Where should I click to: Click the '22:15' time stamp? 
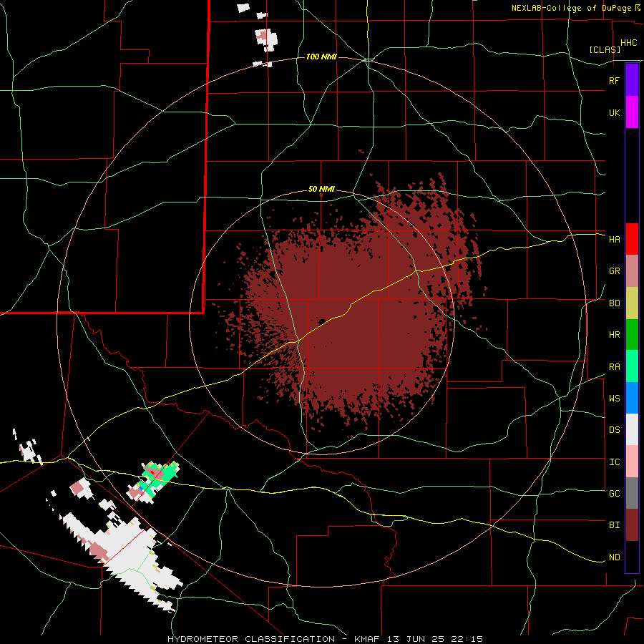click(x=468, y=639)
